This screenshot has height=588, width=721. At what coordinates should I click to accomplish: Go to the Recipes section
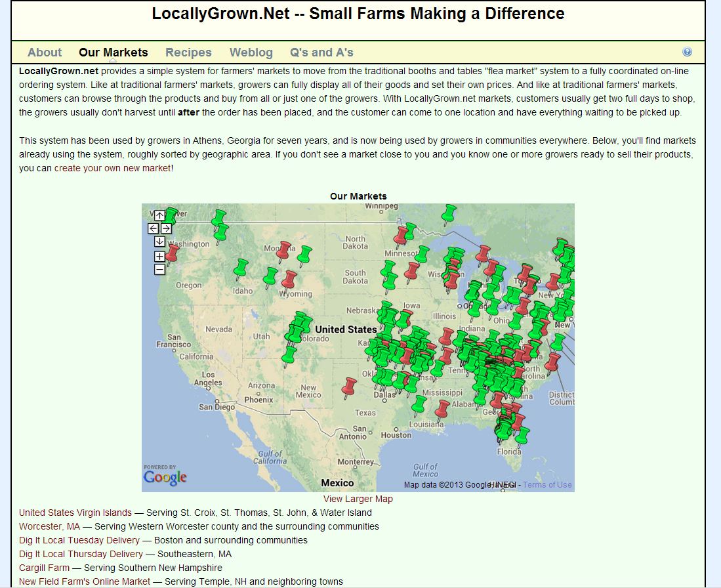tap(188, 52)
